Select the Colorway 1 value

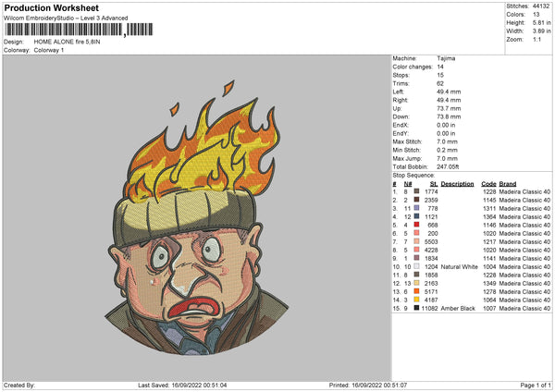pyautogui.click(x=49, y=50)
